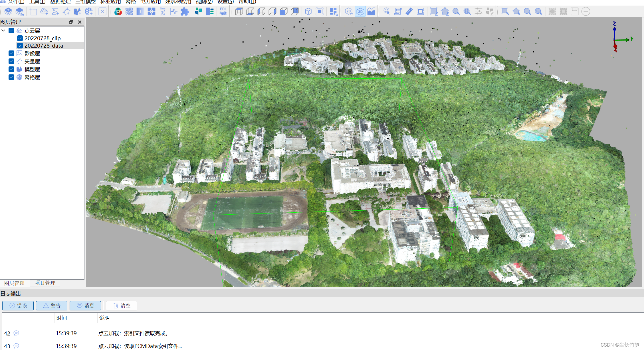Collapse the 点云层 tree node

click(3, 30)
